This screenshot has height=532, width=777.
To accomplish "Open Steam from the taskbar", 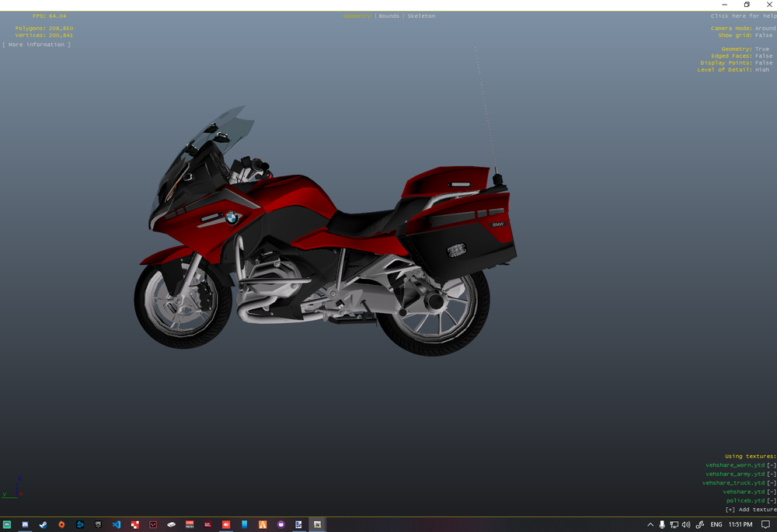I will (44, 525).
